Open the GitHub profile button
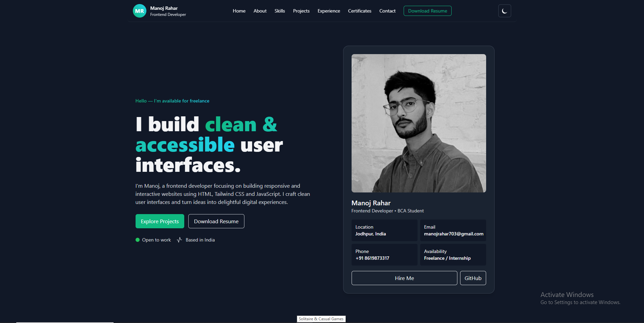The height and width of the screenshot is (323, 644). (x=473, y=278)
